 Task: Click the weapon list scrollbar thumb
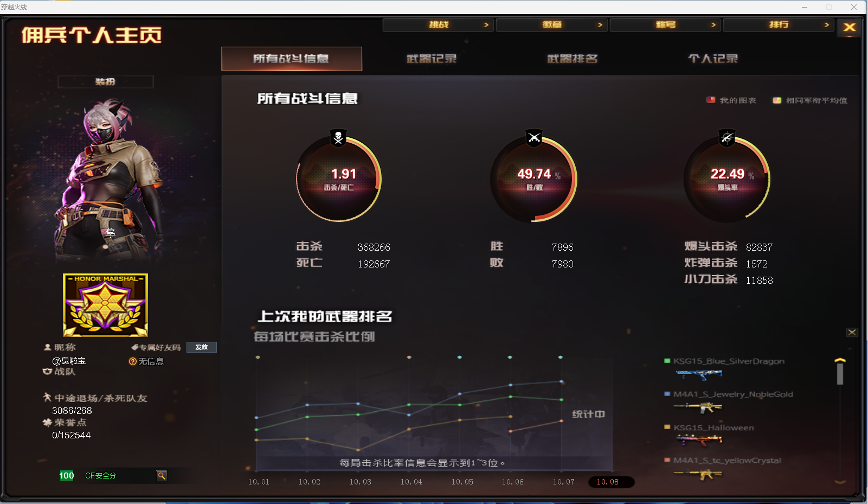[x=840, y=373]
